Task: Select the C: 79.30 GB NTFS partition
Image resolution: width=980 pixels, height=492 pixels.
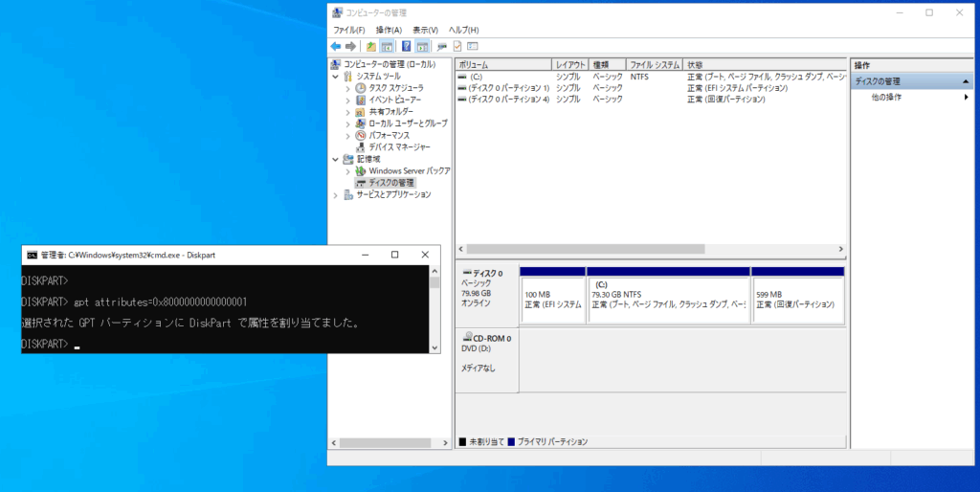Action: pos(668,300)
